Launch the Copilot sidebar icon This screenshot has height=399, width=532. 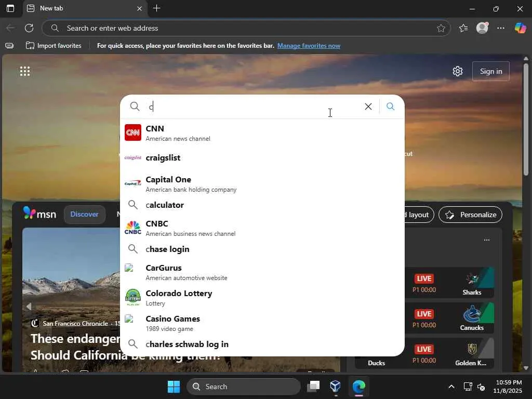pyautogui.click(x=520, y=28)
